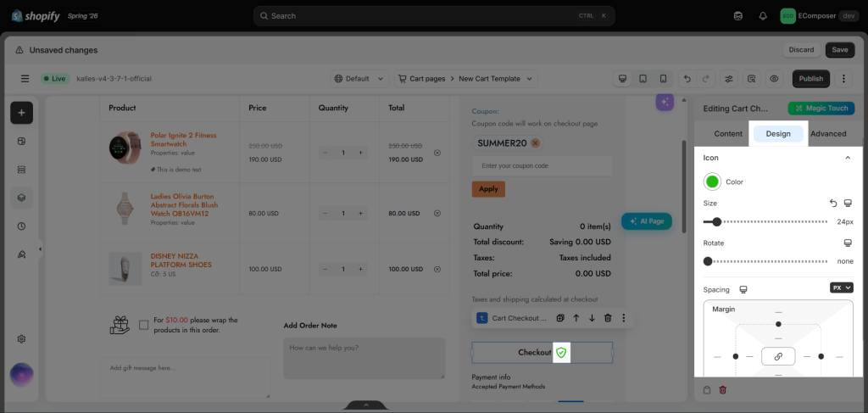This screenshot has height=413, width=868.
Task: Click the Publish button
Action: 811,79
